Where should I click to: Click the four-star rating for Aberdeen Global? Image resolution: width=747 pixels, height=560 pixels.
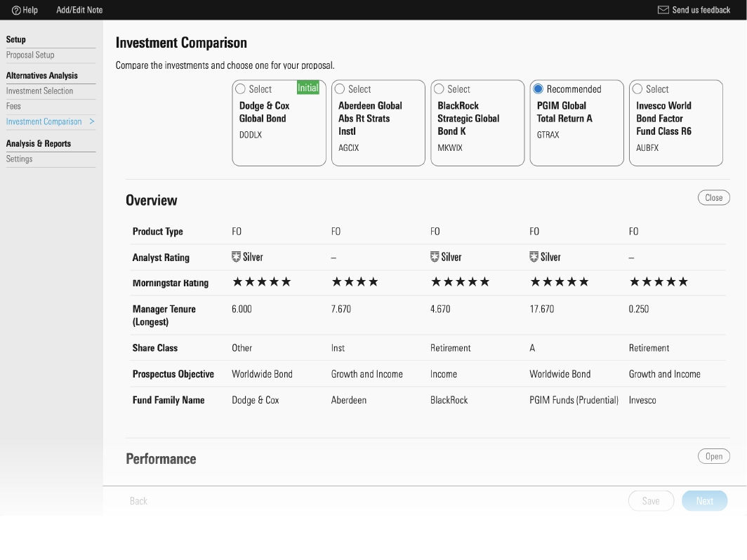tap(355, 282)
